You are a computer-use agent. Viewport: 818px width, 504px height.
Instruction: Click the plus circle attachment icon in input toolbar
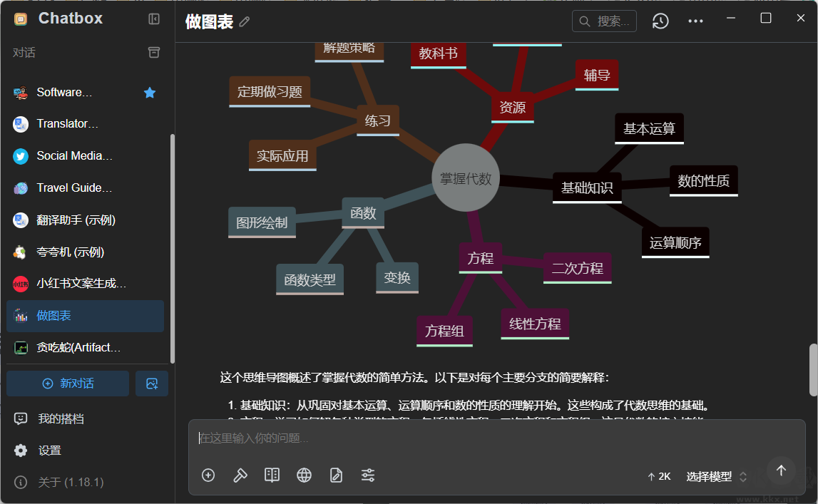(208, 475)
